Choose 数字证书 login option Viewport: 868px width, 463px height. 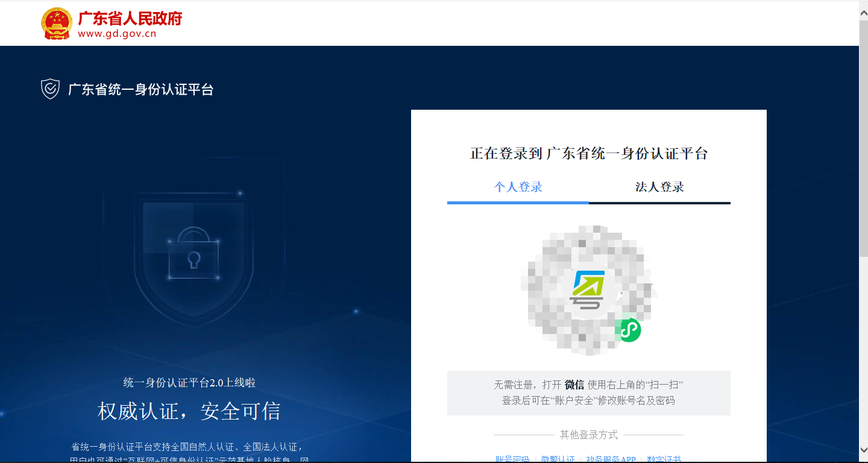[664, 459]
